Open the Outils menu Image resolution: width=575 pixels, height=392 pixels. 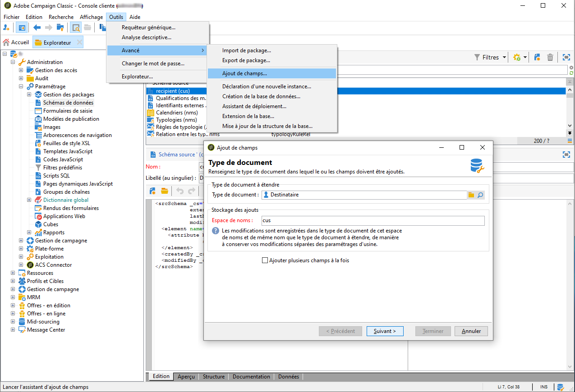tap(116, 17)
